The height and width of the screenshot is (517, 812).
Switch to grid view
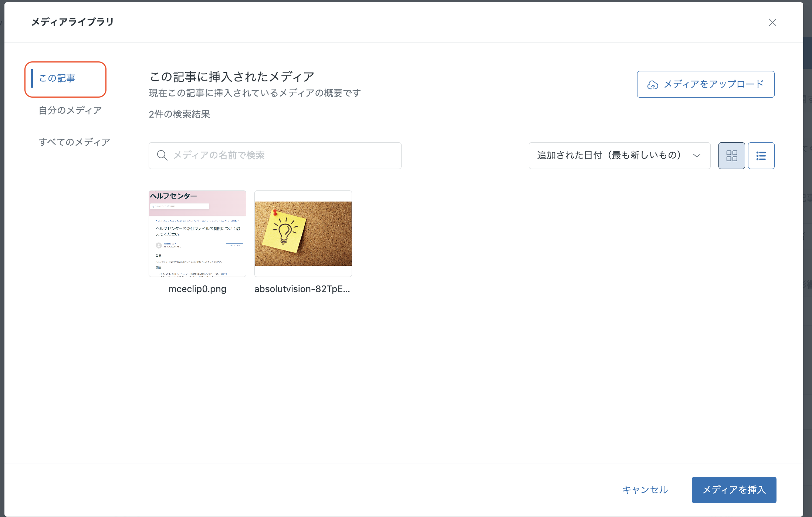tap(731, 156)
